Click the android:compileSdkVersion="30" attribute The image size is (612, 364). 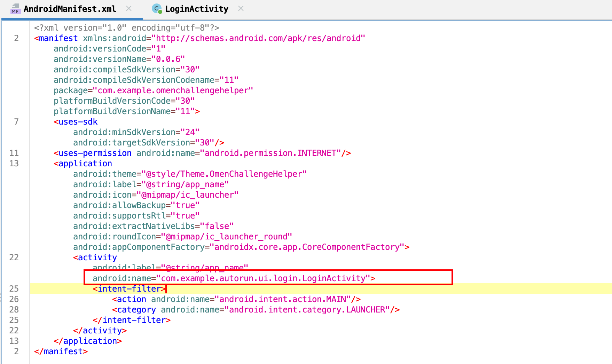(126, 70)
